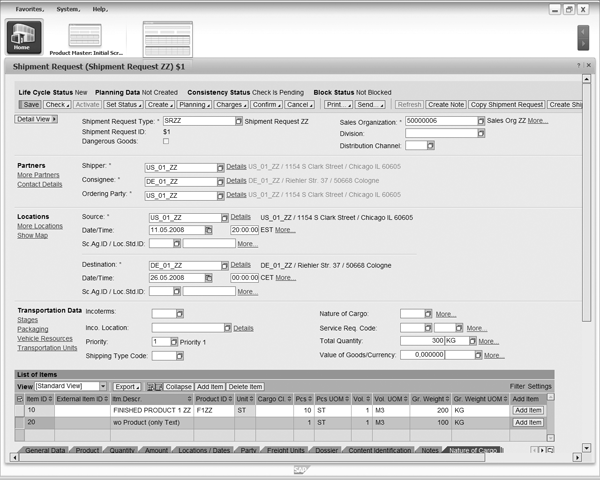
Task: Click the Save toolbar icon button
Action: click(x=30, y=104)
